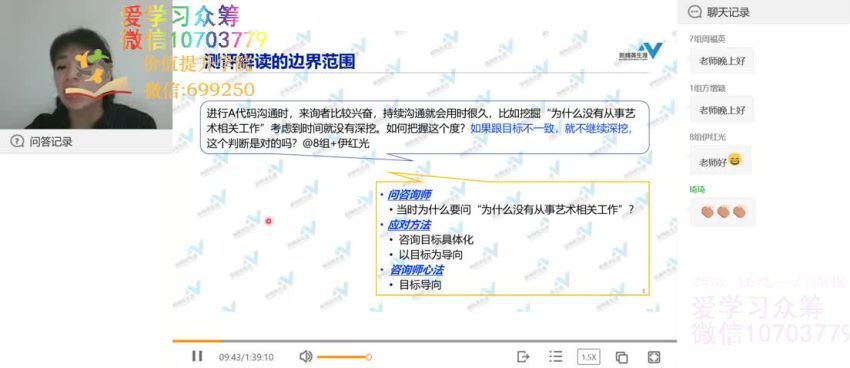Click the question mark bubble icon
The height and width of the screenshot is (368, 850).
pyautogui.click(x=17, y=142)
